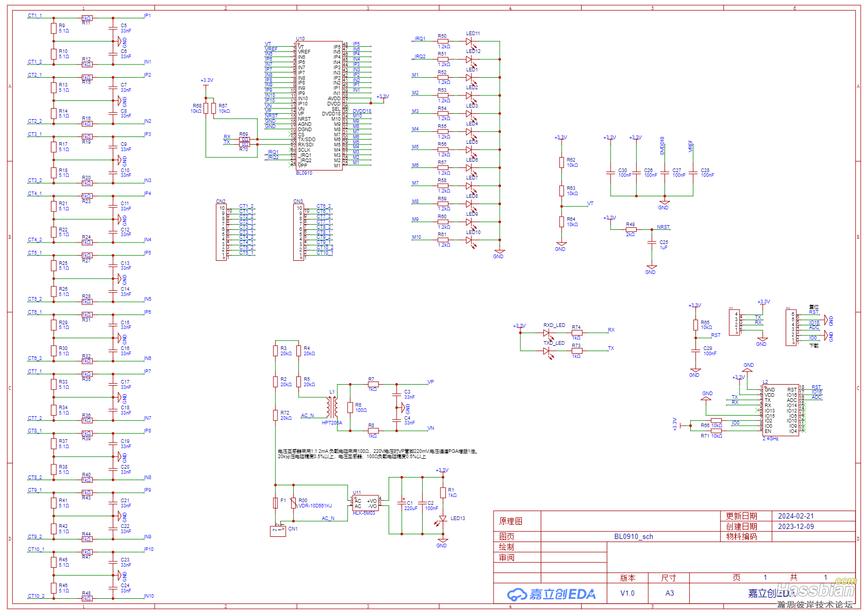The height and width of the screenshot is (614, 868).
Task: Select the L2 2.4GHz module symbol
Action: [780, 410]
